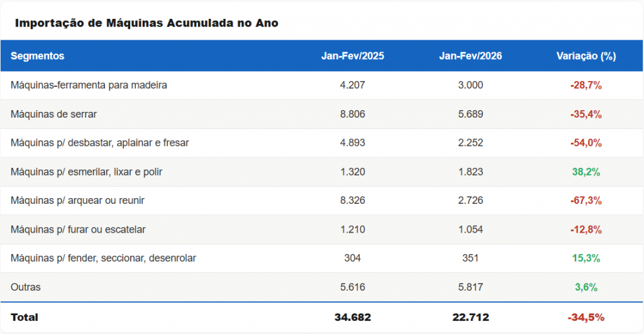Click the 38,2% green variation value
Screen dimensions: 644x334
pyautogui.click(x=586, y=172)
